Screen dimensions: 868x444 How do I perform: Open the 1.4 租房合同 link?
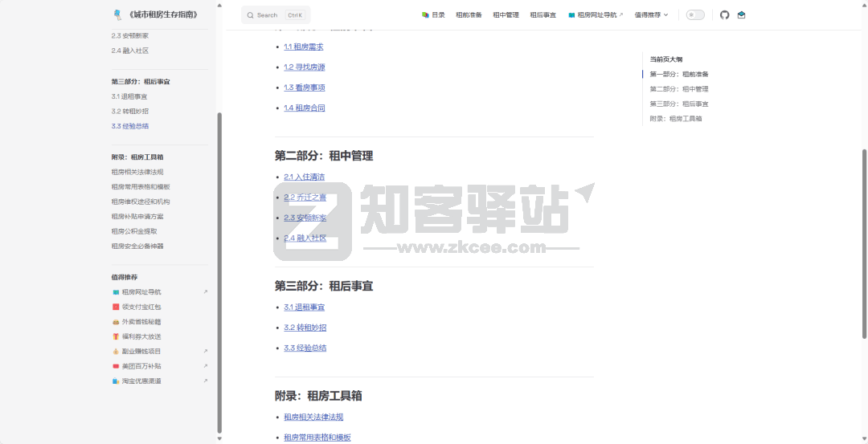[x=305, y=108]
